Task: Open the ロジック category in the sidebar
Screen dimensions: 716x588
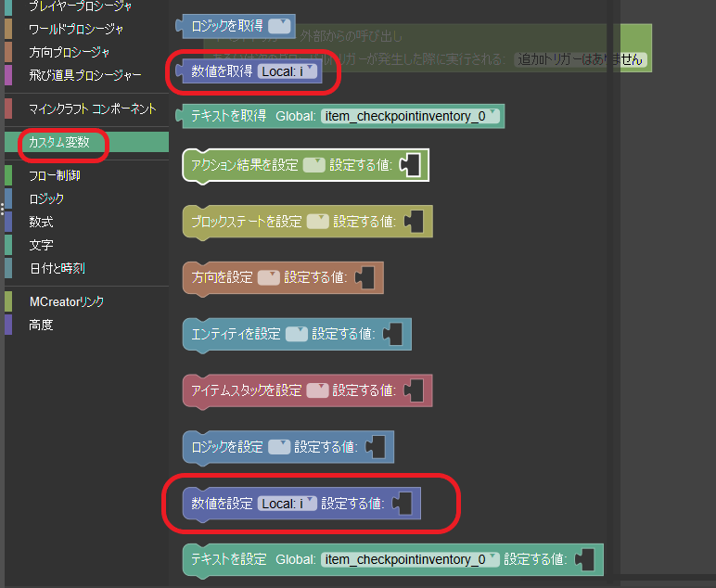Action: click(x=46, y=198)
